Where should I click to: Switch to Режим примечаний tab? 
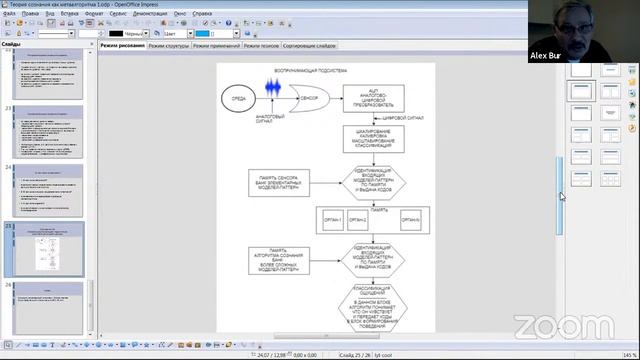pos(216,46)
